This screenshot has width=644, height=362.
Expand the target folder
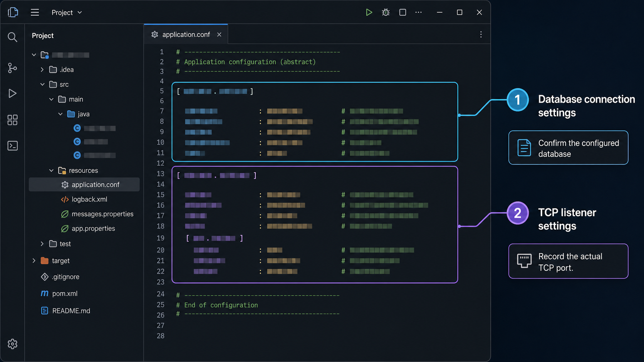(x=34, y=261)
